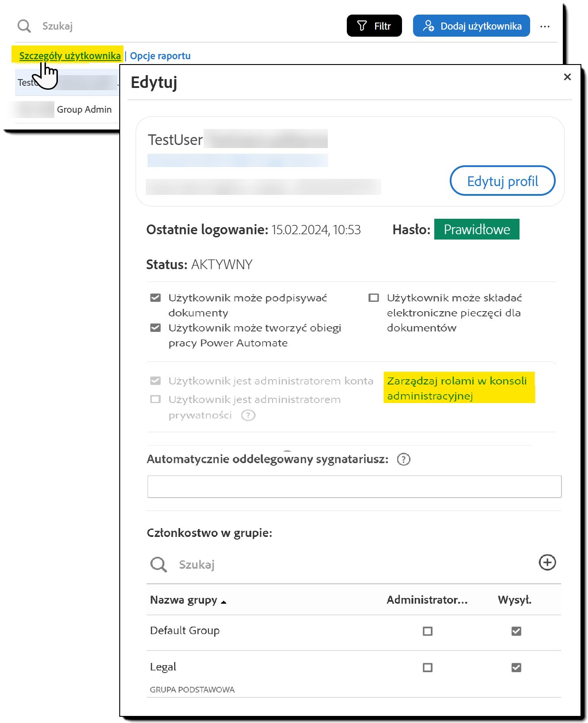Toggle Power Automate workflows checkbox

point(156,327)
